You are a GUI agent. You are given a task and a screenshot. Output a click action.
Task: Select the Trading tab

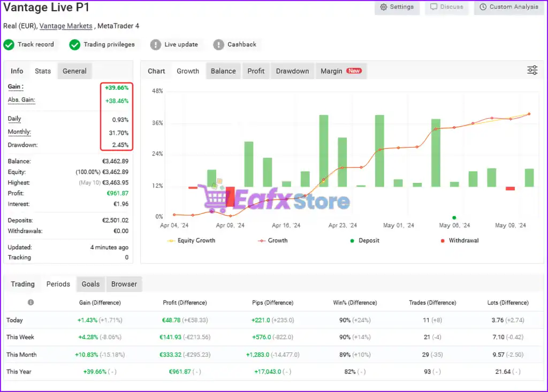point(22,284)
